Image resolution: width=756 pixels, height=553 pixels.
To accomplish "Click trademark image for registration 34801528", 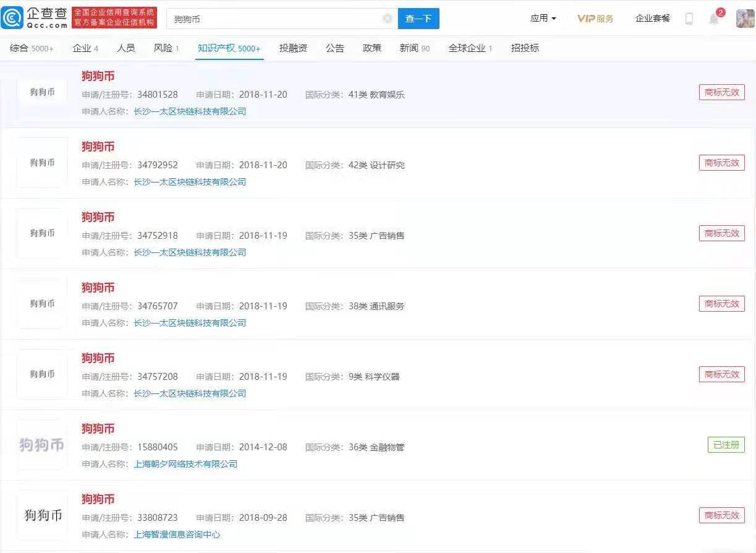I will coord(42,92).
